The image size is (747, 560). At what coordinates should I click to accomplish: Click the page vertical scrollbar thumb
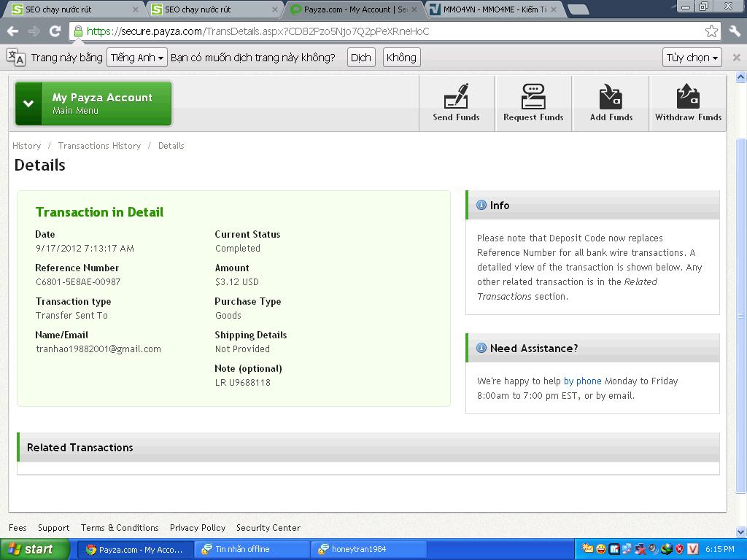(x=740, y=316)
